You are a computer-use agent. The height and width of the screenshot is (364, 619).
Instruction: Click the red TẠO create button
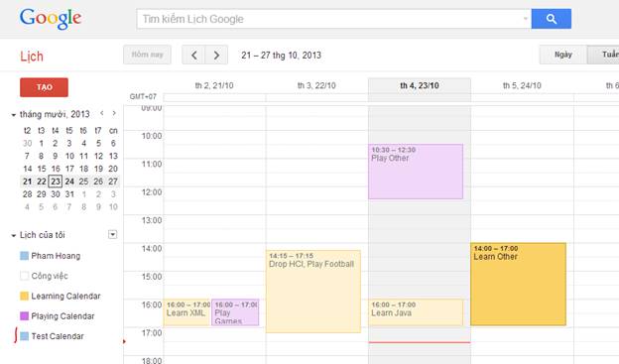pos(45,87)
